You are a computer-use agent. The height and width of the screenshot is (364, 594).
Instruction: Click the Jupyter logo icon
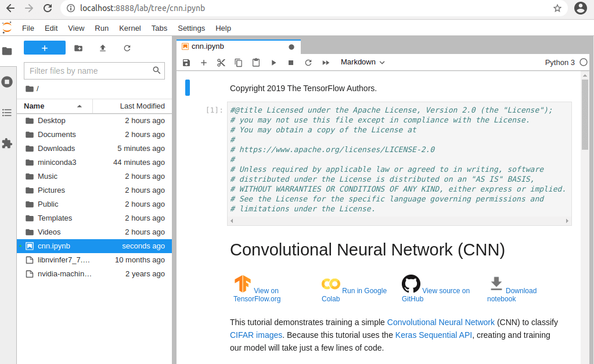click(7, 28)
